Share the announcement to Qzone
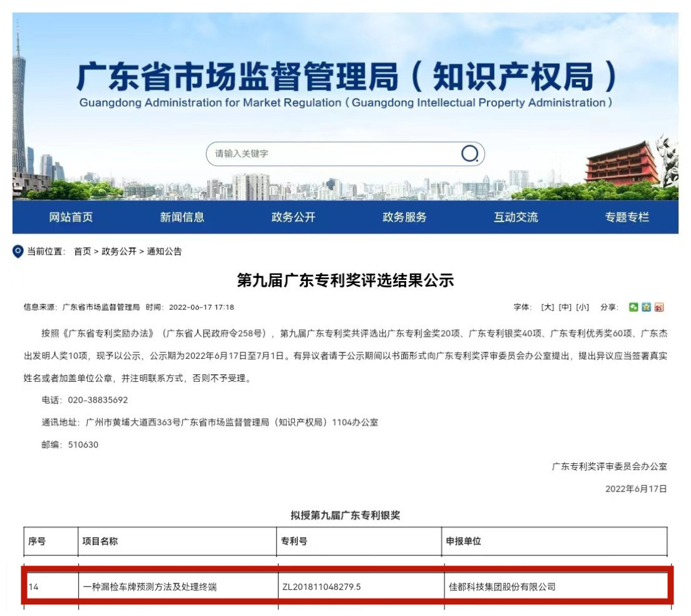The image size is (691, 616). tap(646, 306)
